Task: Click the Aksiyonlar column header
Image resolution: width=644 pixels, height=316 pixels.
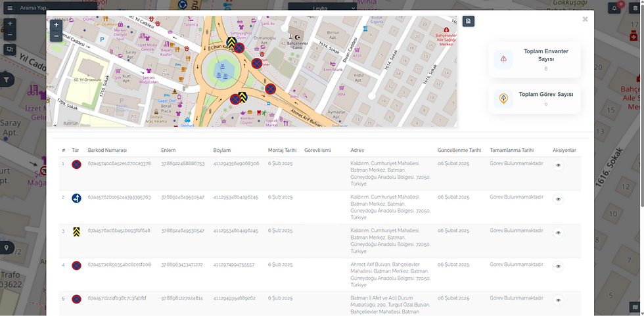Action: click(564, 150)
